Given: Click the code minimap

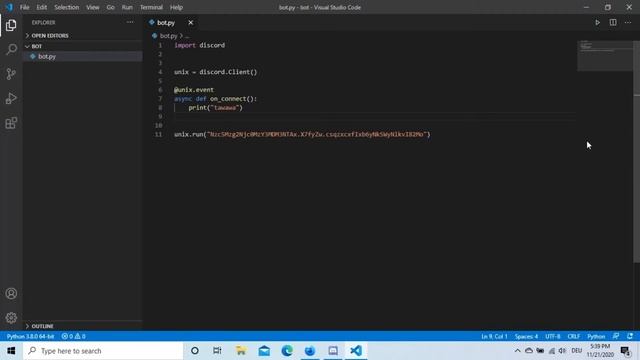Looking at the screenshot, I should coord(605,56).
